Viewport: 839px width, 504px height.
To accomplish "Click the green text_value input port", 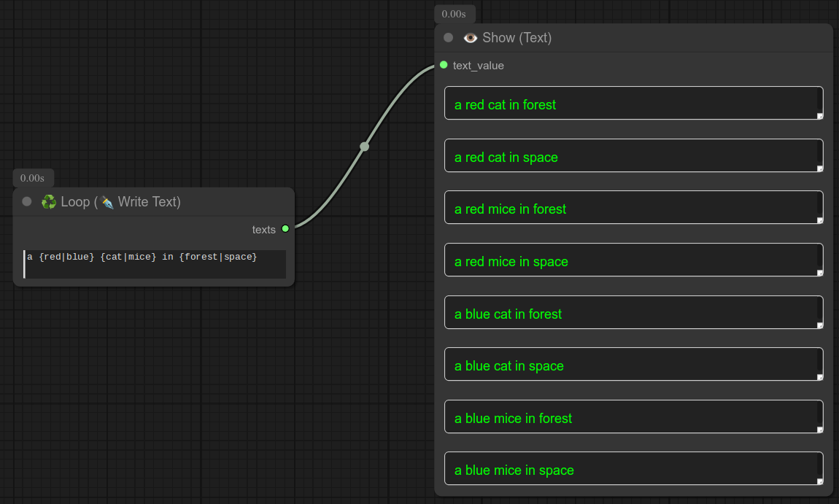I will pos(444,65).
